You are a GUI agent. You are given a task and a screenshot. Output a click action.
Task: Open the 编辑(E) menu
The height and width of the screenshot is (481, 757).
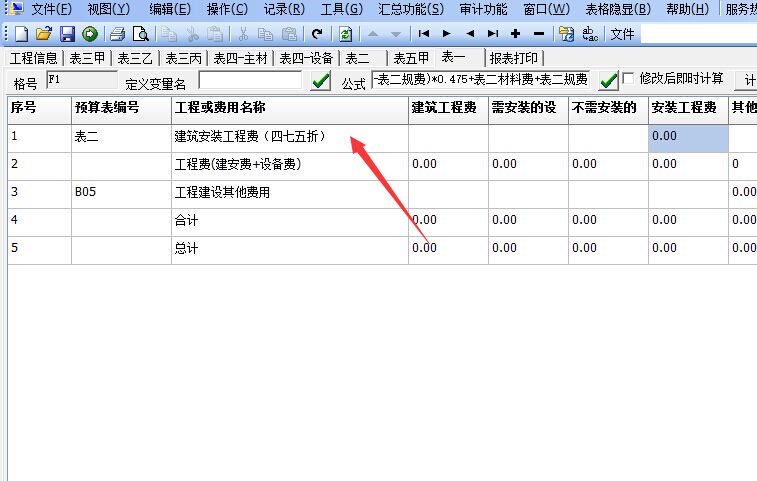pos(170,9)
